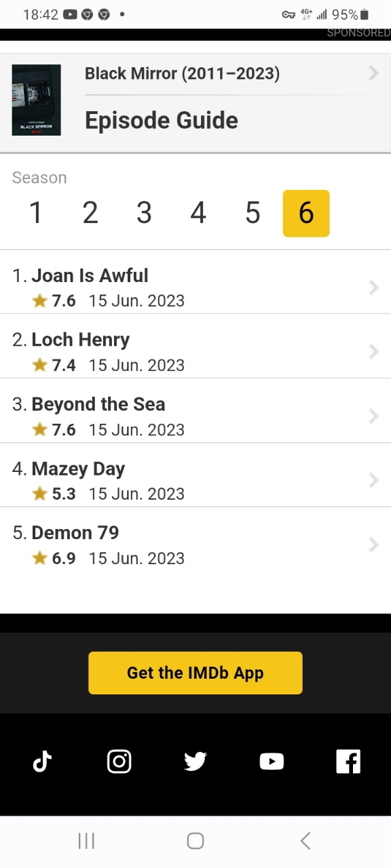Switch to Season 1 tab
This screenshot has width=391, height=868.
pos(36,214)
